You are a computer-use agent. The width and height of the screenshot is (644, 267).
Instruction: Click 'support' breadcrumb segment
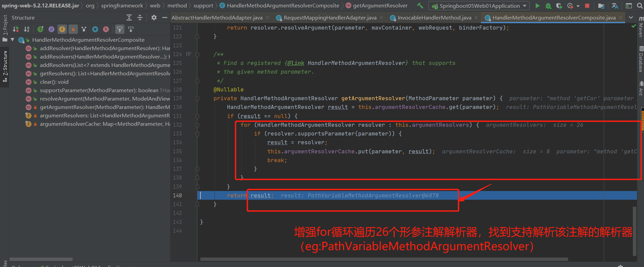click(x=203, y=6)
